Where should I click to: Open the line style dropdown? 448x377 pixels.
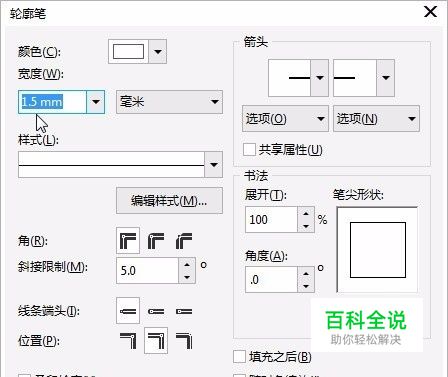tap(214, 165)
